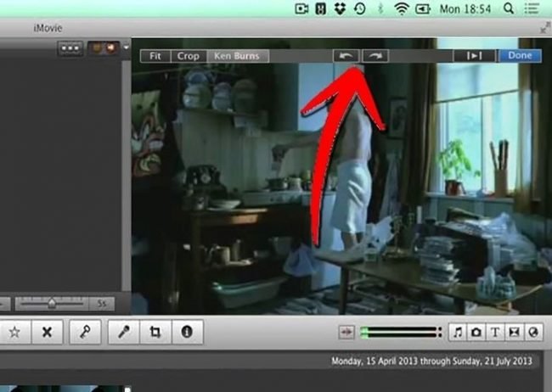
Task: Adjust the thumbnail duration slider
Action: 52,302
